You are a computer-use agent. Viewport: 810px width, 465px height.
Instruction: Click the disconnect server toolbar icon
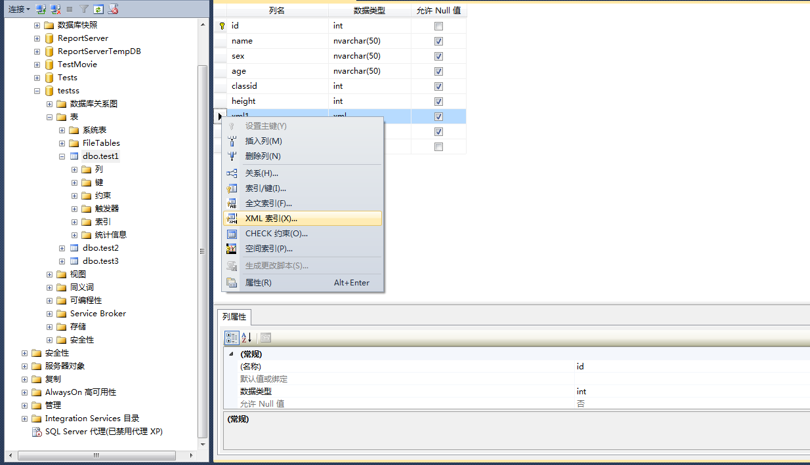[x=56, y=9]
